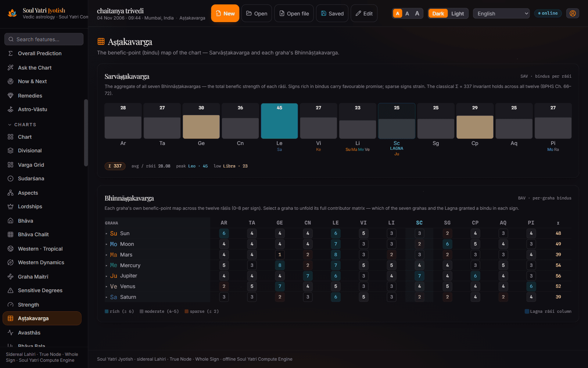Click Mercury's Gemini cell value 8
Viewport: 588px width, 368px height.
coord(280,265)
